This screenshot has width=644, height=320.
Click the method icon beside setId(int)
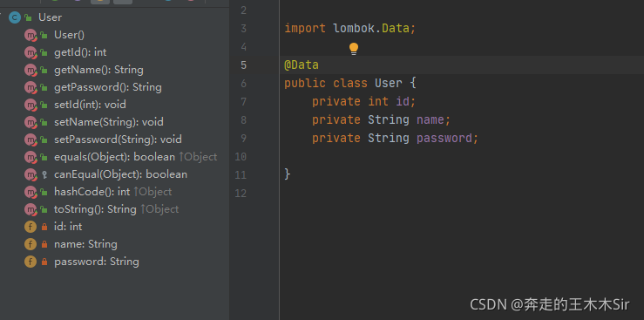(31, 105)
